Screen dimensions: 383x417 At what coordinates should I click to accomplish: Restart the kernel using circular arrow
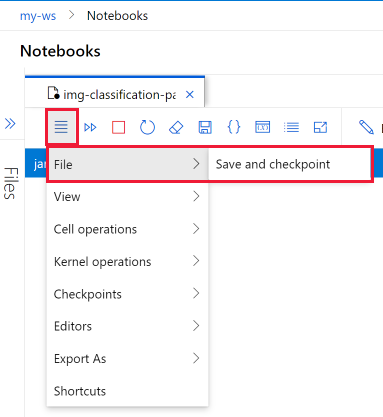point(147,127)
